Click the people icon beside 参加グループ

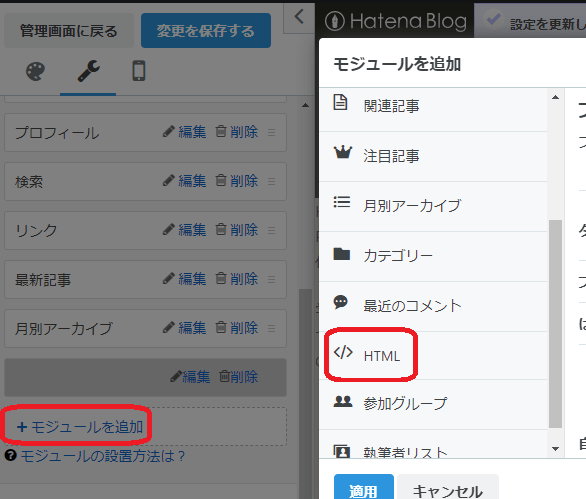coord(343,401)
